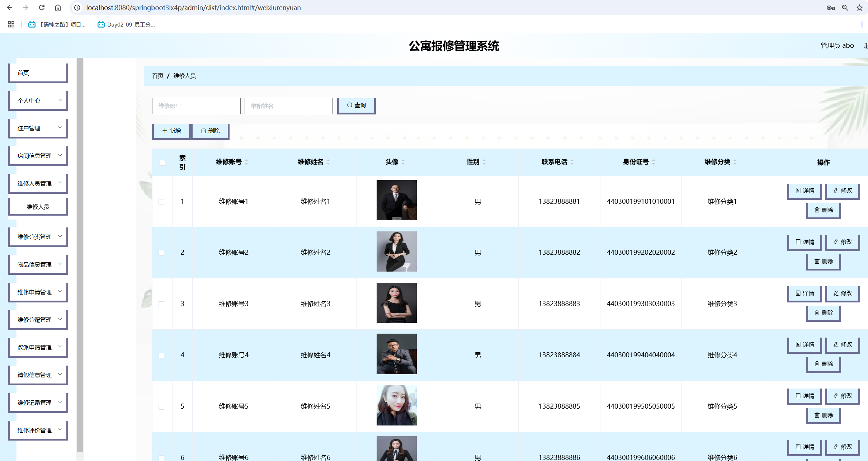Open avatar thumbnail of 维修姓名3
Image resolution: width=868 pixels, height=461 pixels.
[396, 303]
